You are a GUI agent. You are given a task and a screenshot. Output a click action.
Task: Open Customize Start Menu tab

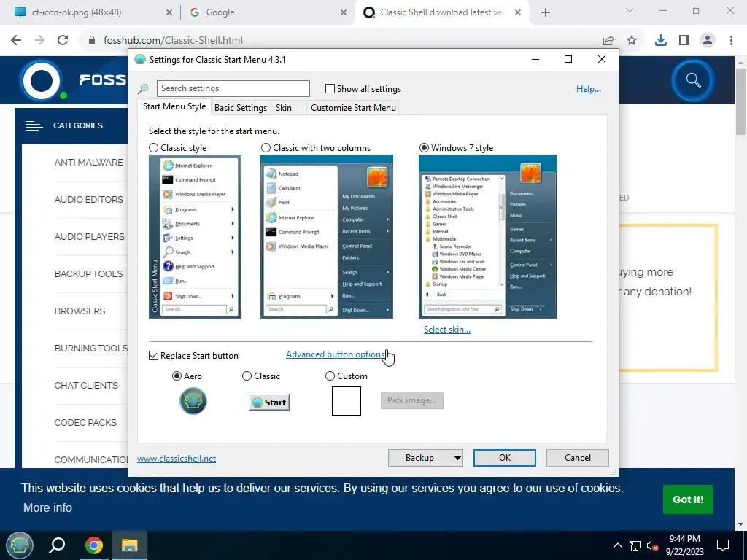tap(353, 108)
